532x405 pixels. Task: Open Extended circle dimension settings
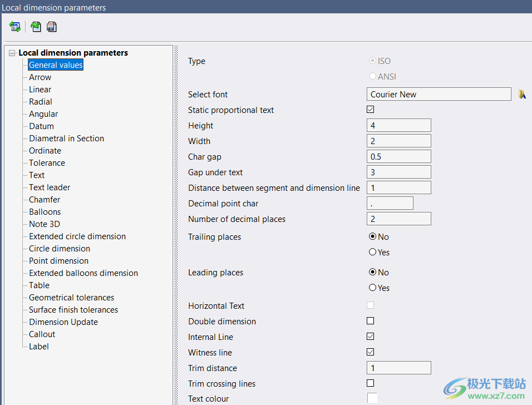[x=77, y=236]
